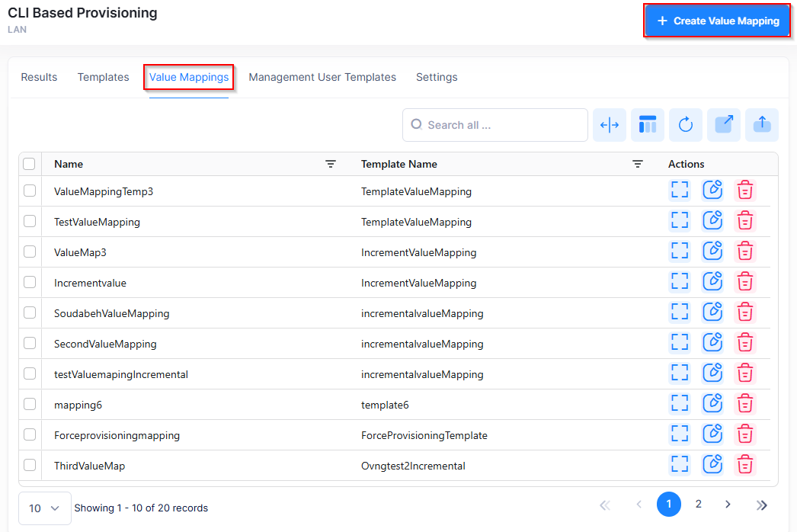This screenshot has height=532, width=797.
Task: Open the column chooser icon
Action: coord(648,125)
